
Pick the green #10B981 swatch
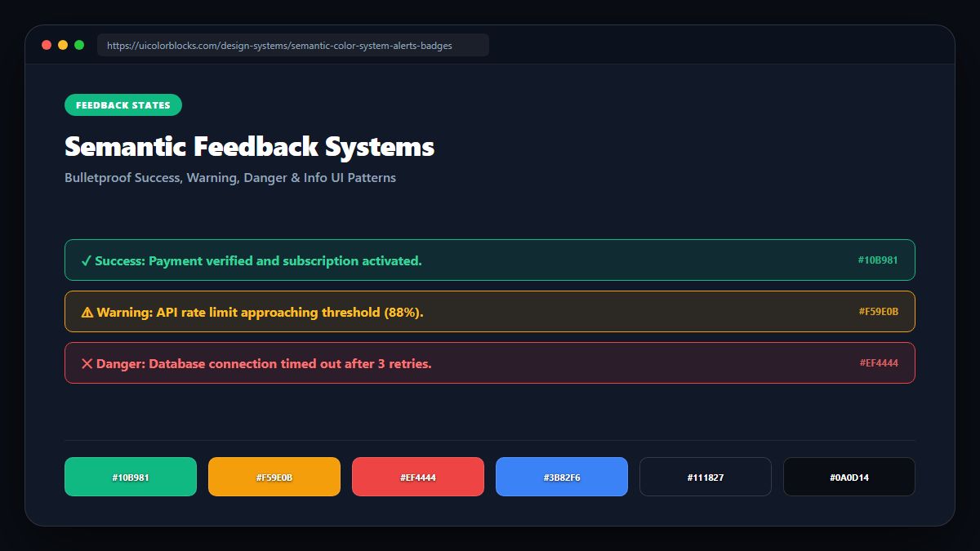tap(131, 477)
